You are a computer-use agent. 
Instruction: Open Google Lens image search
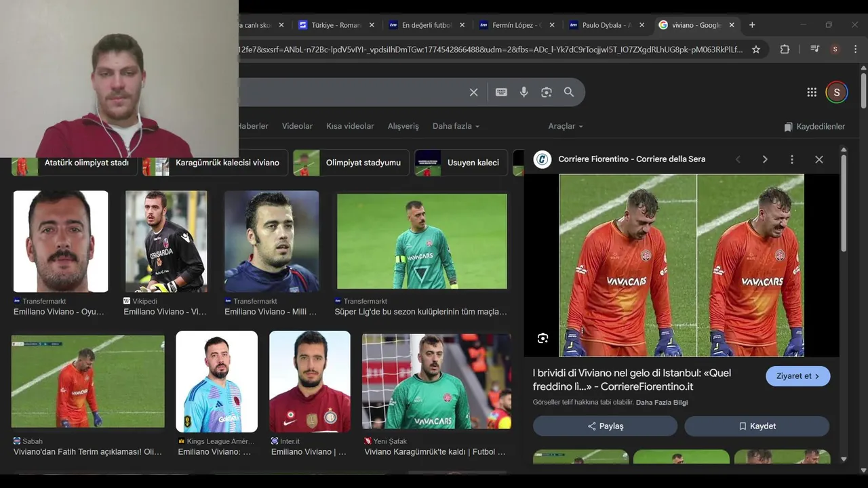(547, 92)
